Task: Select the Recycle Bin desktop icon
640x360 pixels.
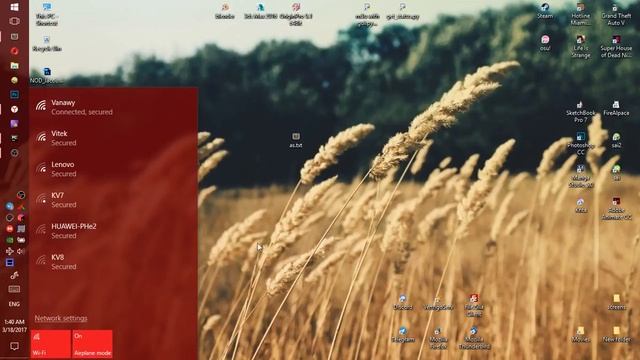Action: point(47,44)
